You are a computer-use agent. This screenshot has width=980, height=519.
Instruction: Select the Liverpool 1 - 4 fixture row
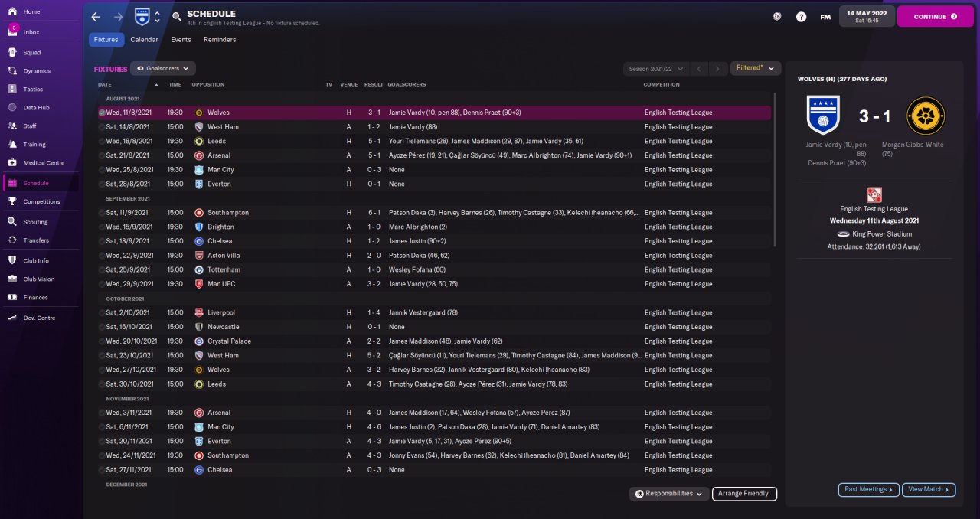pyautogui.click(x=434, y=312)
